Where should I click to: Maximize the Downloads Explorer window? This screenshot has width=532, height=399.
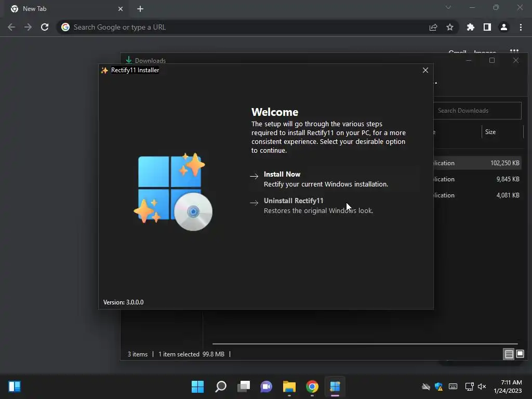point(492,60)
